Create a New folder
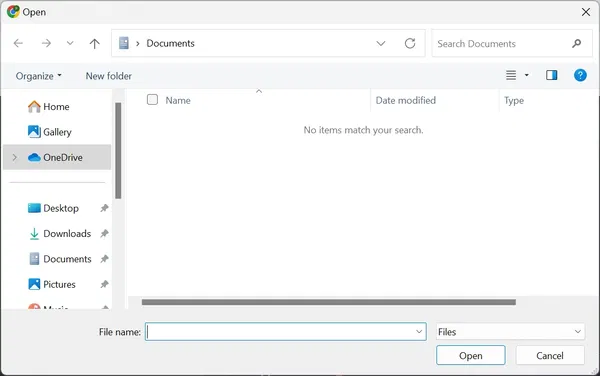 pyautogui.click(x=109, y=76)
